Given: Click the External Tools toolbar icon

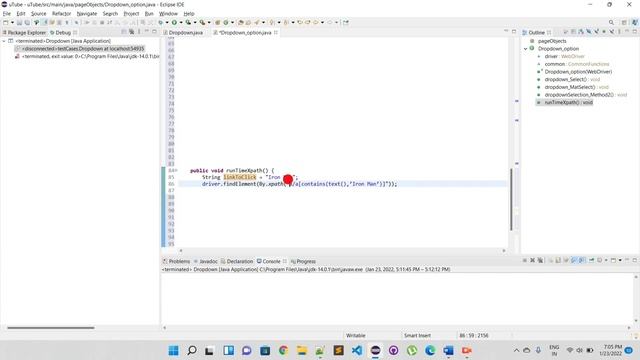Looking at the screenshot, I should click(x=202, y=22).
